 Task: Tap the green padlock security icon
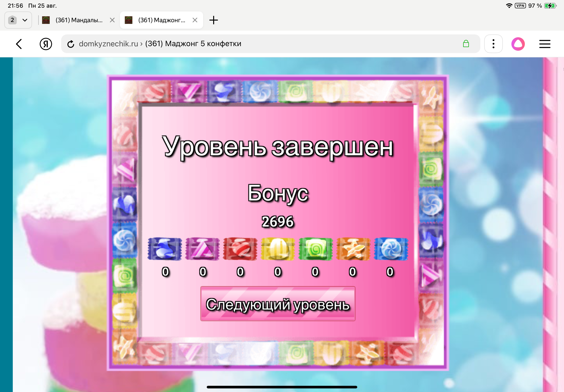466,44
